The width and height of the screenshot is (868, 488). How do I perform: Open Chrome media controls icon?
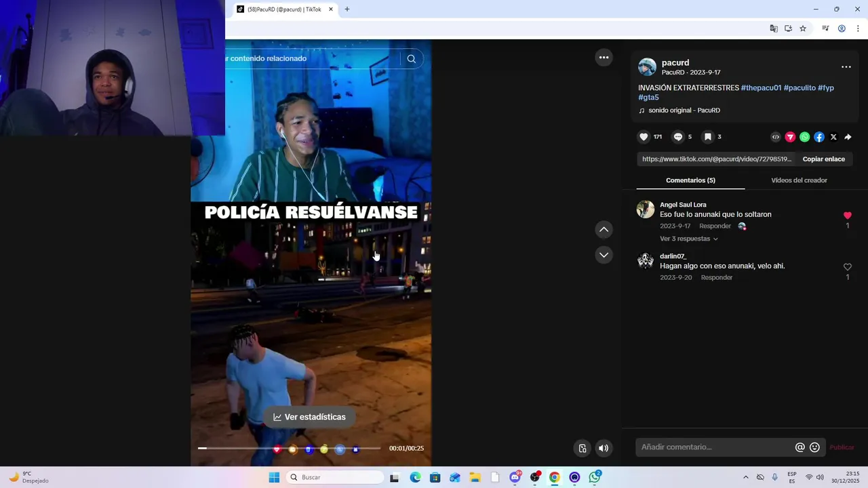pos(825,28)
